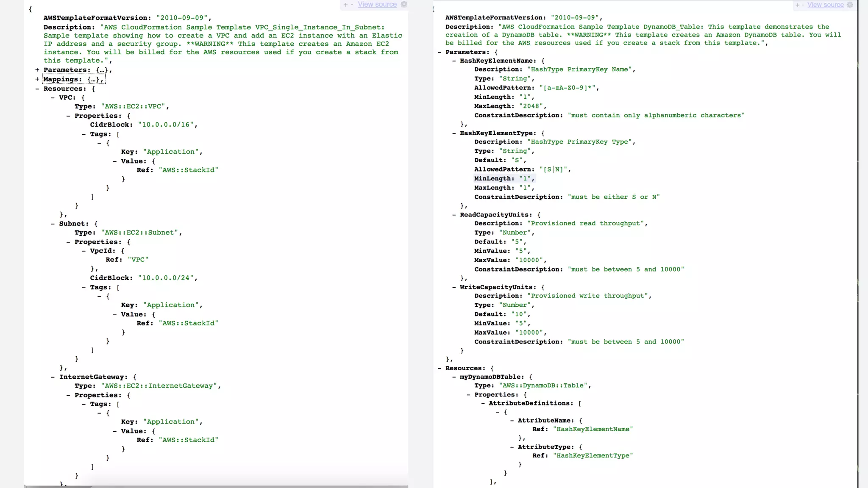The image size is (868, 488).
Task: Collapse the VPC resource node
Action: click(53, 97)
